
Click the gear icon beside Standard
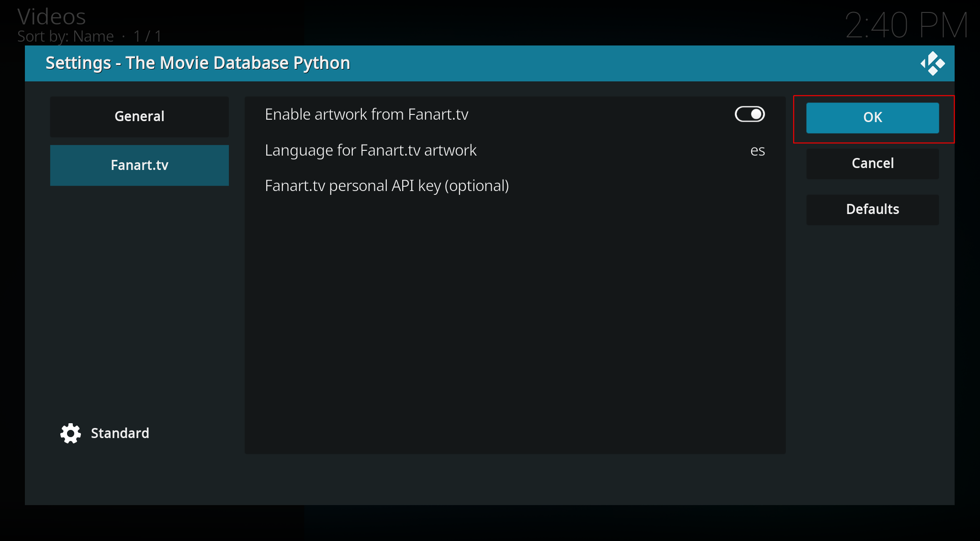(x=70, y=433)
